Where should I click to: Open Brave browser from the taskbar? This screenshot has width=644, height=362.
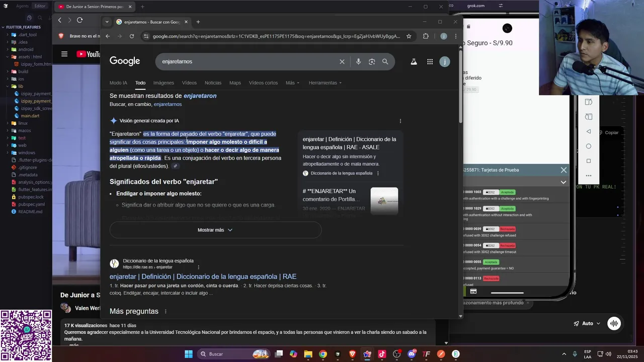(352, 354)
